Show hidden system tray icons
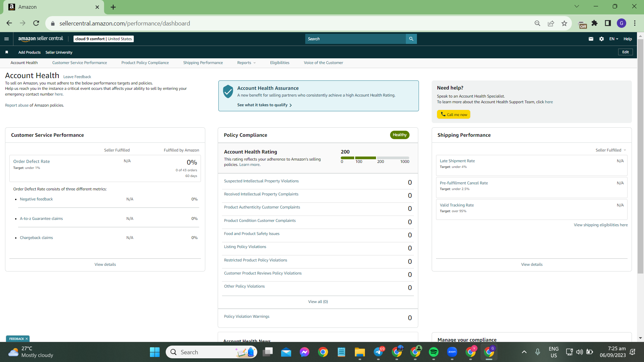This screenshot has height=362, width=644. [x=524, y=352]
